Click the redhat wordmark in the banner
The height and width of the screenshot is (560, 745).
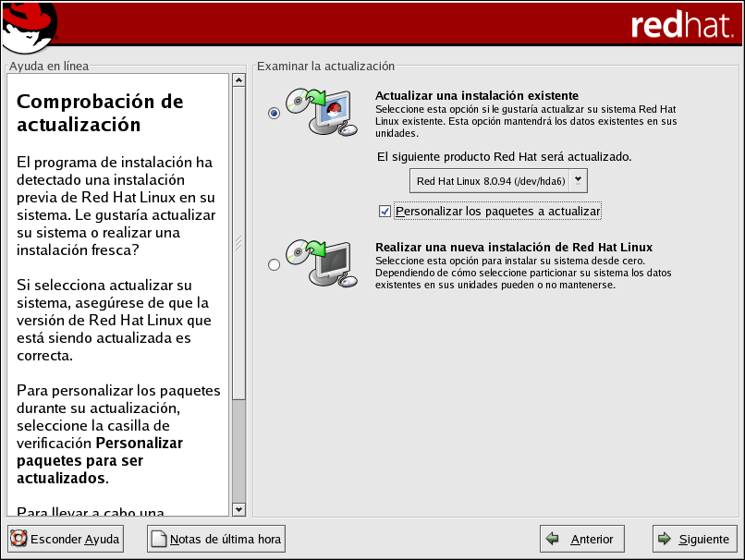pyautogui.click(x=682, y=24)
